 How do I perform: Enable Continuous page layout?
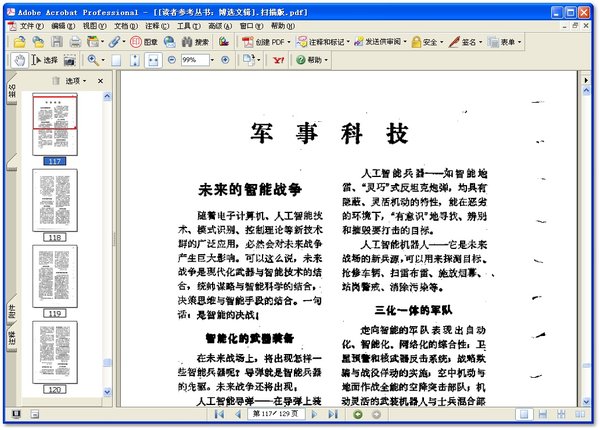pyautogui.click(x=543, y=414)
